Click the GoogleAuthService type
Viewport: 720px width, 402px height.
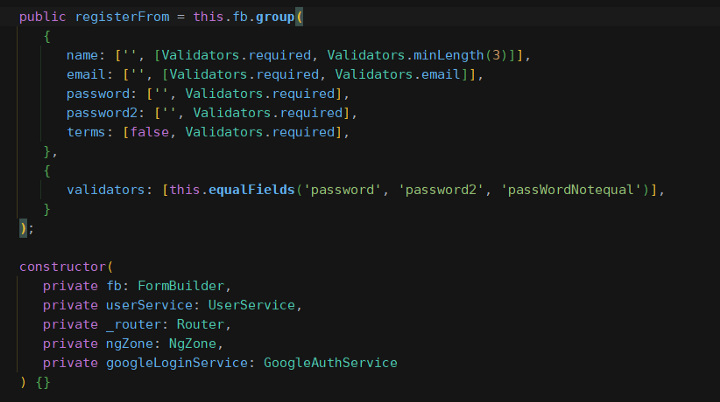(330, 362)
